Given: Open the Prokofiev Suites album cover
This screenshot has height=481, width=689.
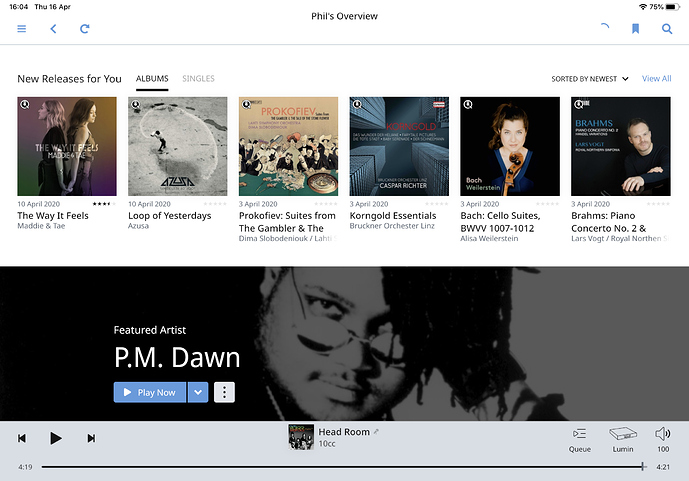Looking at the screenshot, I should point(288,146).
